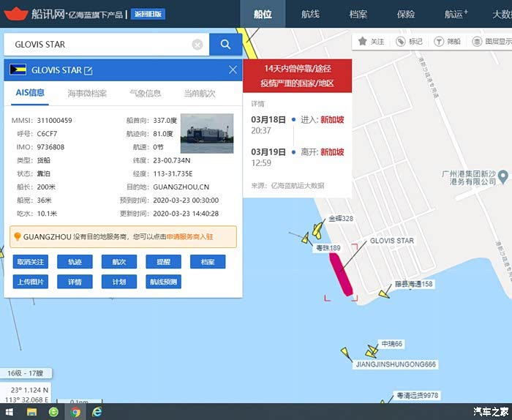Image resolution: width=512 pixels, height=420 pixels.
Task: Click the 航次 button
Action: (119, 262)
